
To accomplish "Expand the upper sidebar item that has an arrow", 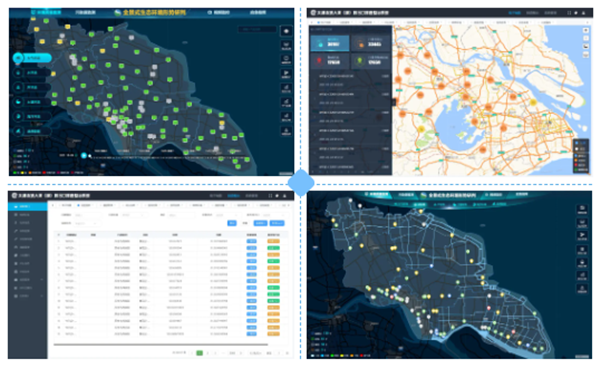I will click(28, 280).
